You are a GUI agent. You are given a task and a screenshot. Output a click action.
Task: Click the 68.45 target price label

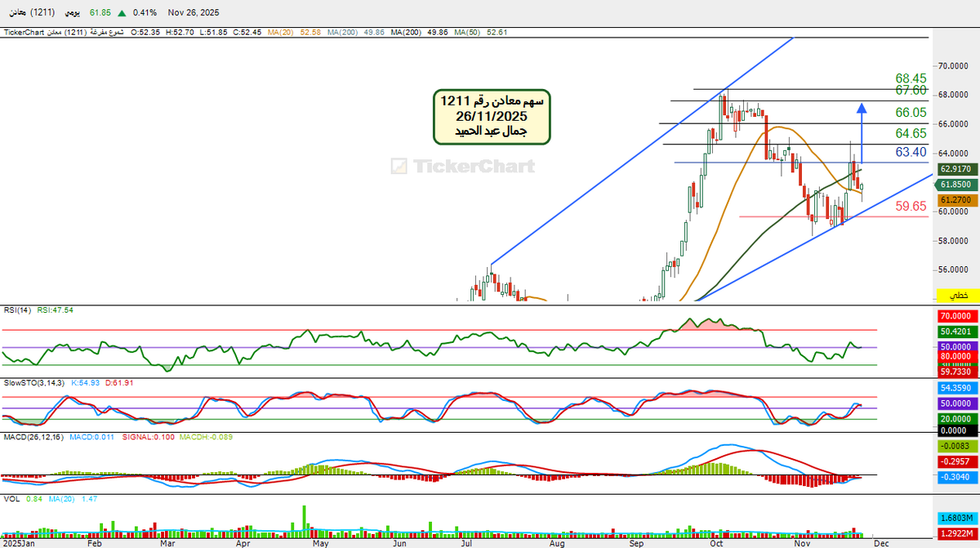[911, 79]
